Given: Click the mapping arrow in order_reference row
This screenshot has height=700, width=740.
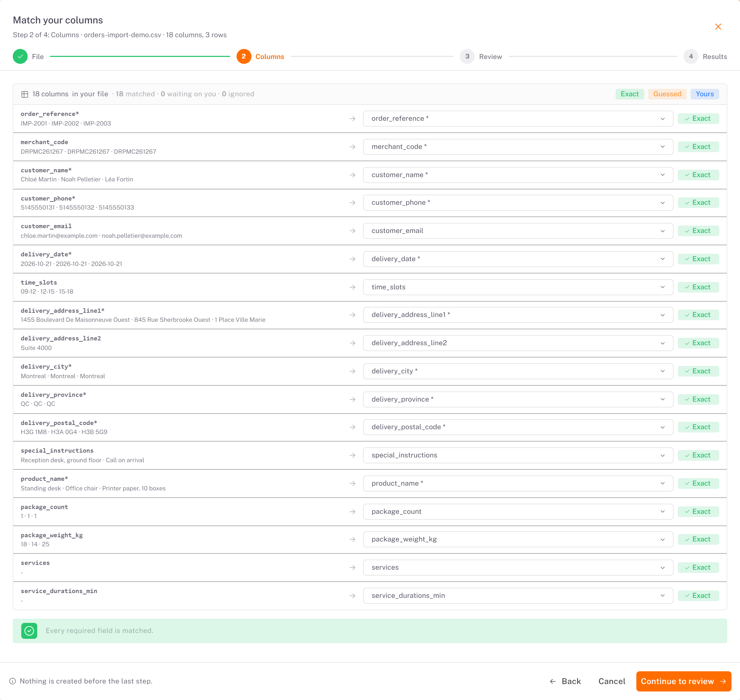Looking at the screenshot, I should pyautogui.click(x=352, y=119).
